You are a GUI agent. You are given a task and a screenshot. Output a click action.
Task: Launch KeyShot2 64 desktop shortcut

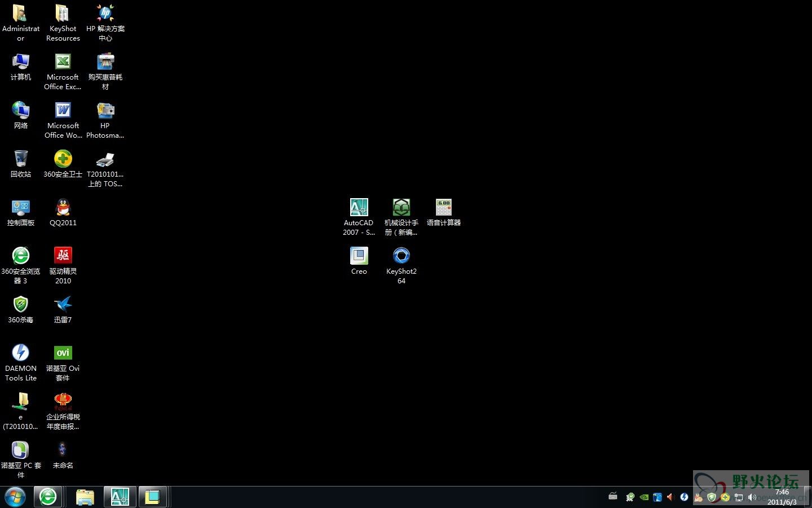pyautogui.click(x=401, y=256)
